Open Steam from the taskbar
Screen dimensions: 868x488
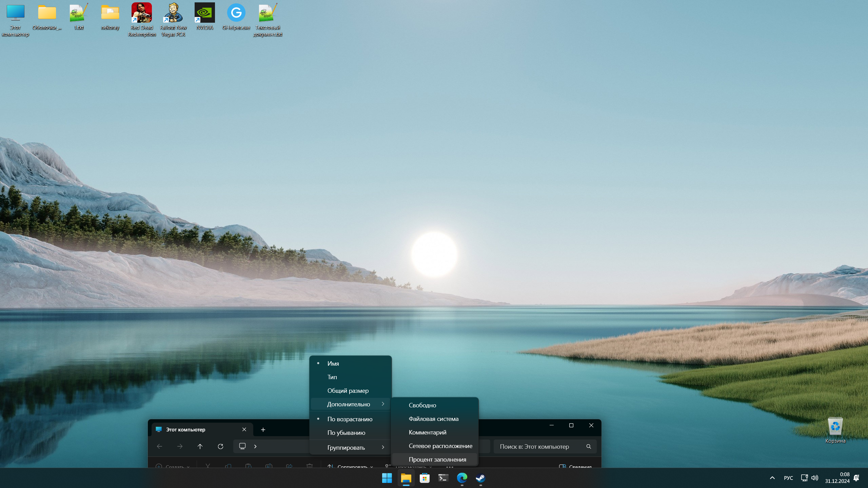[x=480, y=478]
